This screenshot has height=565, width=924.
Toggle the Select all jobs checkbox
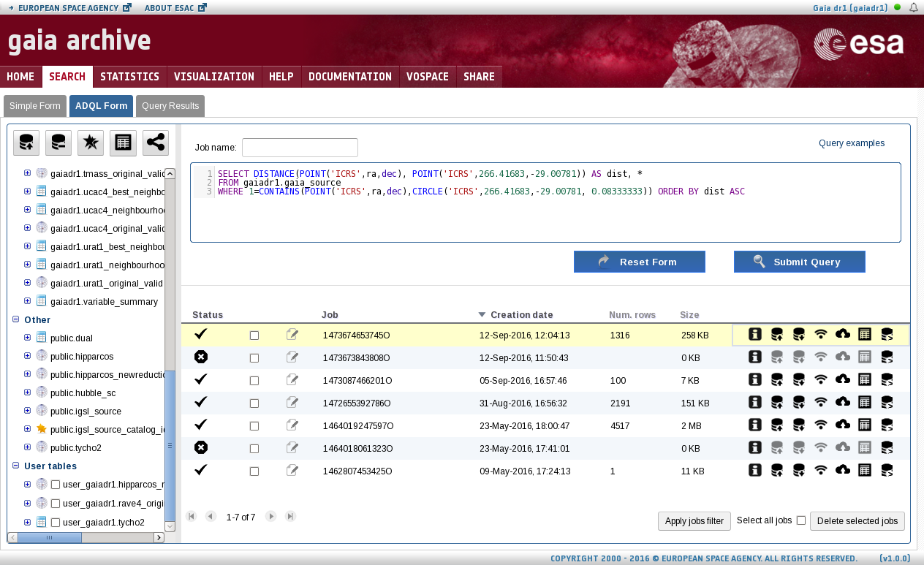tap(801, 520)
